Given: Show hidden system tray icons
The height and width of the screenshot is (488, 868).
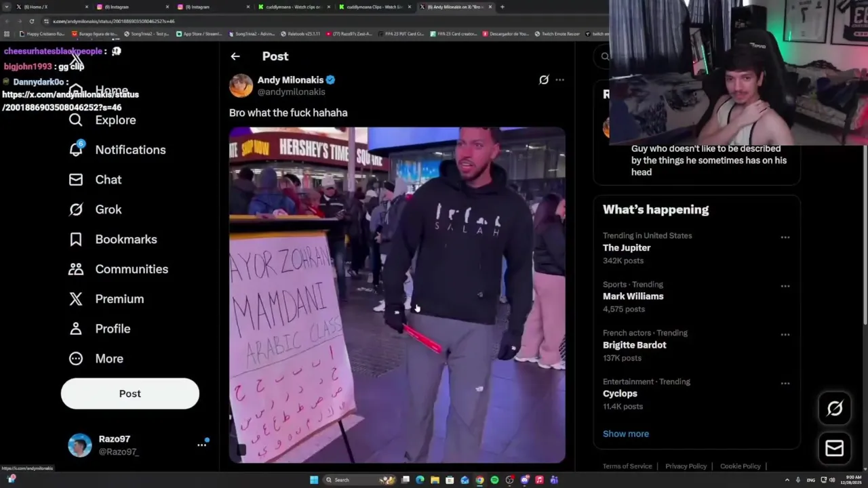Looking at the screenshot, I should (x=787, y=480).
